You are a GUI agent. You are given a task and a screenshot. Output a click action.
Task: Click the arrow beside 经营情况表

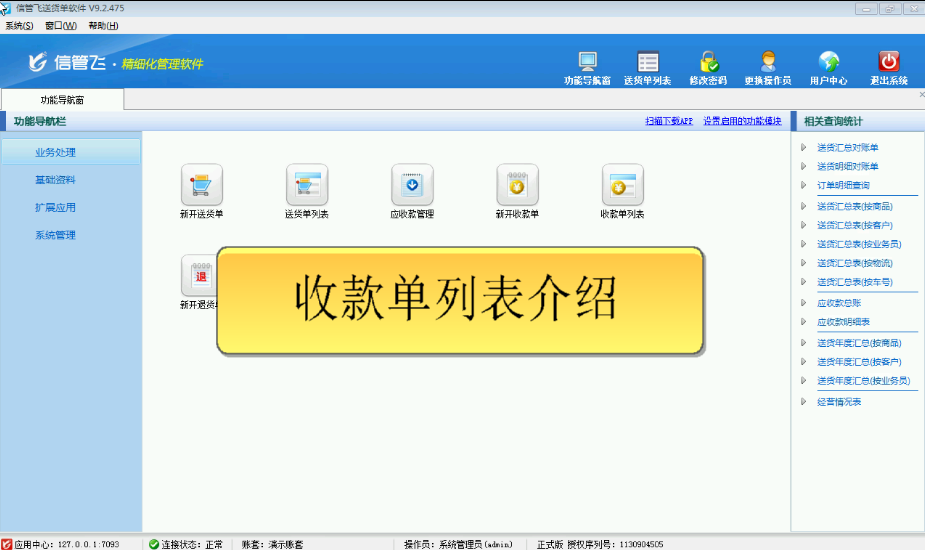click(803, 402)
